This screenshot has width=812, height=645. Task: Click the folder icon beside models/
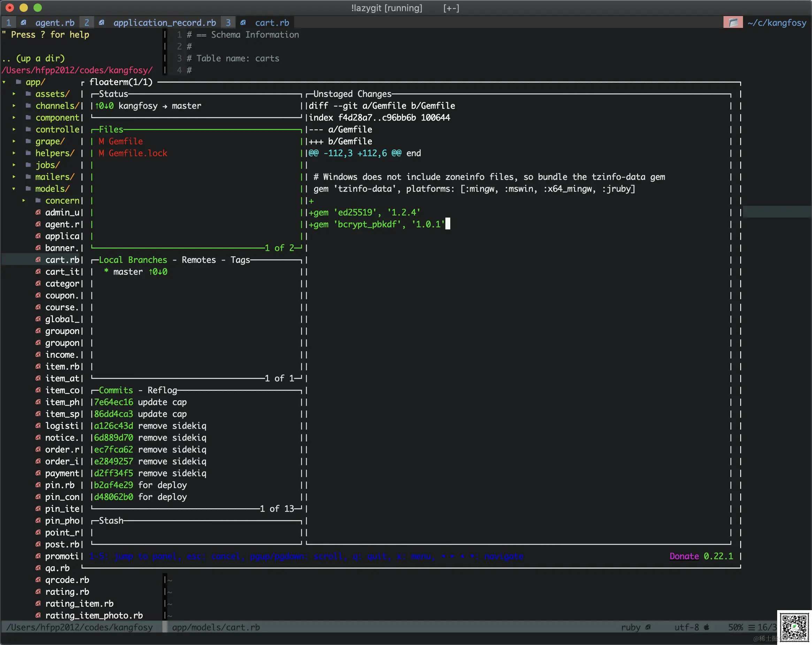pyautogui.click(x=28, y=188)
